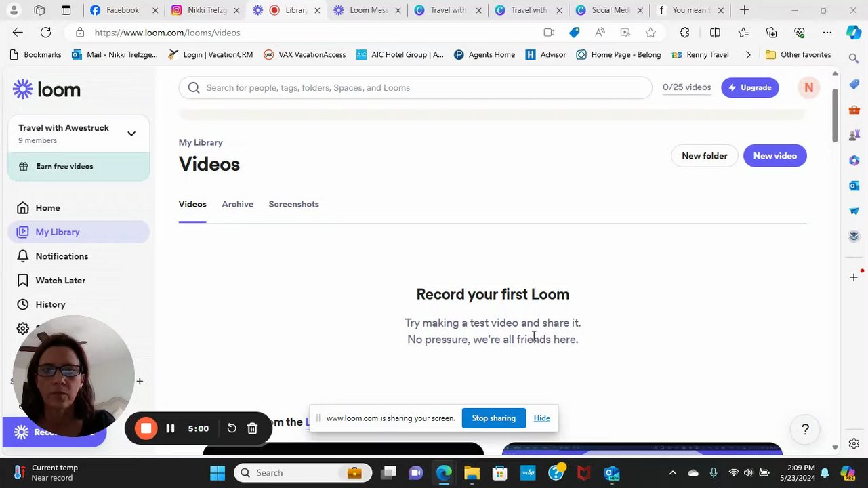Click the Loom search field
Viewport: 868px width, 488px height.
tap(415, 87)
